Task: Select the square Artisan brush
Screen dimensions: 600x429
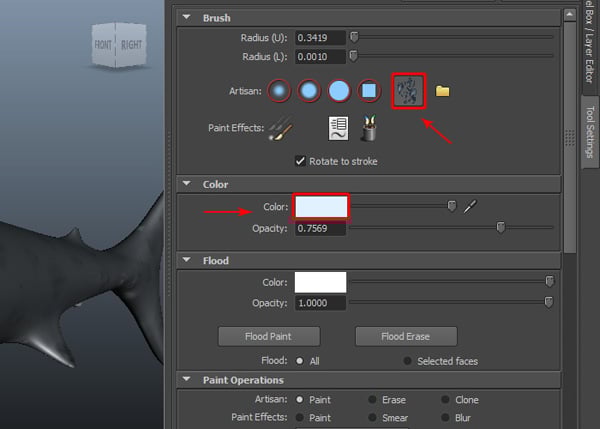Action: (x=369, y=92)
